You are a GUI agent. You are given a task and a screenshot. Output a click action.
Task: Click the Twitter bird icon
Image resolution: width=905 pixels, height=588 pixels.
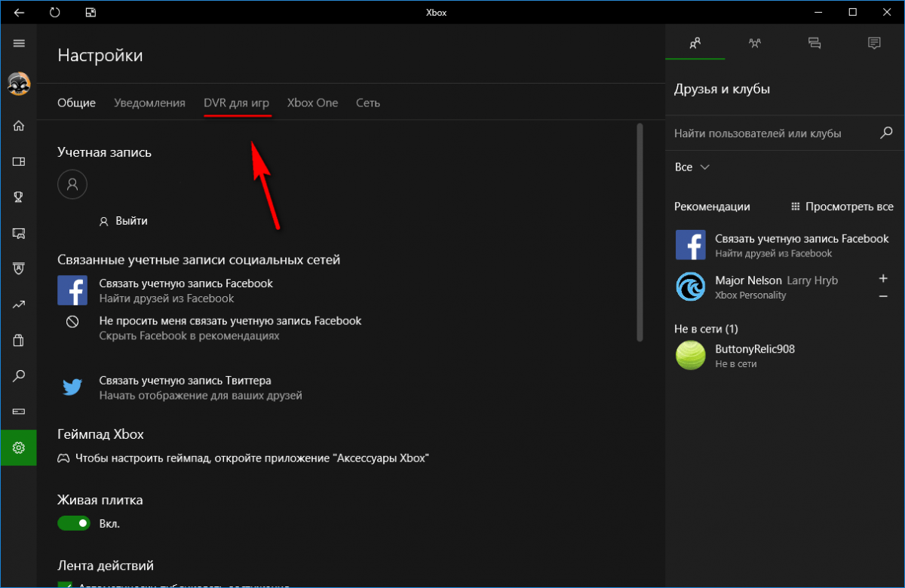72,387
